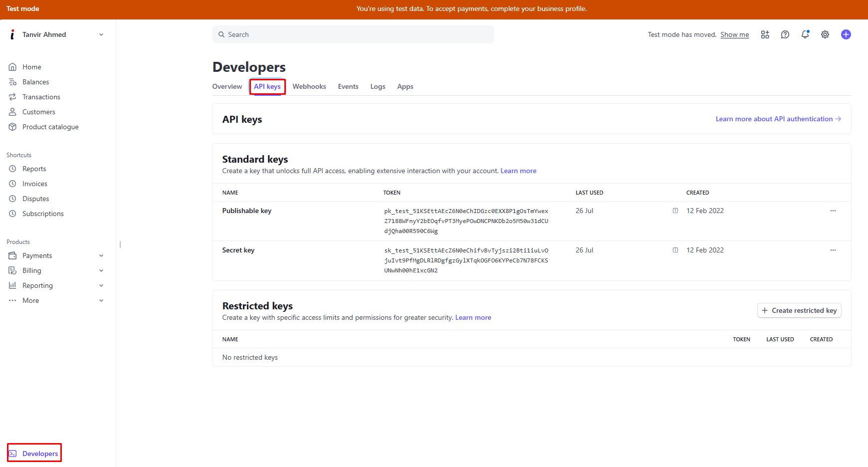Click info icon in Publishable key row
Viewport: 868px width, 467px height.
point(675,211)
